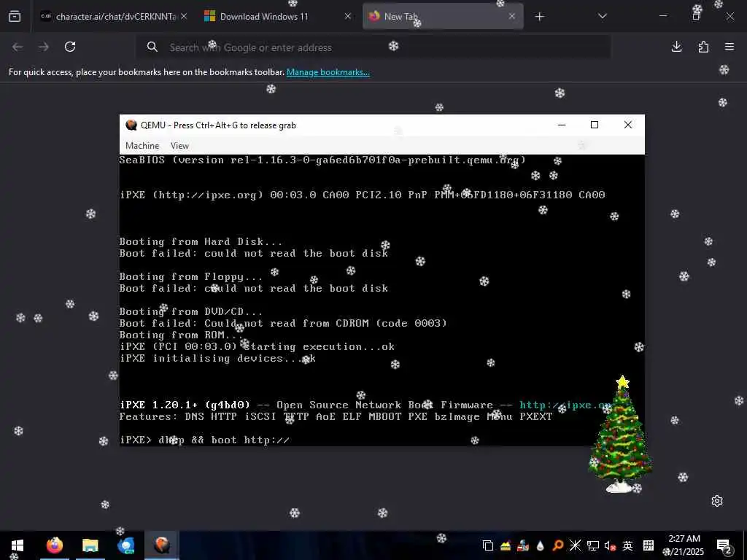Open the Machine menu in QEMU

coord(142,146)
